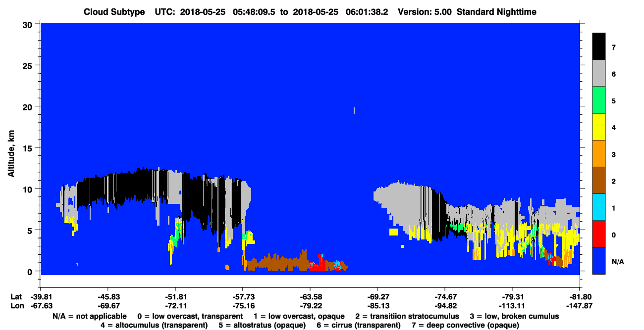Click legend text '3 = low, broken cumulus'
Image resolution: width=644 pixels, height=330 pixels.
(515, 316)
